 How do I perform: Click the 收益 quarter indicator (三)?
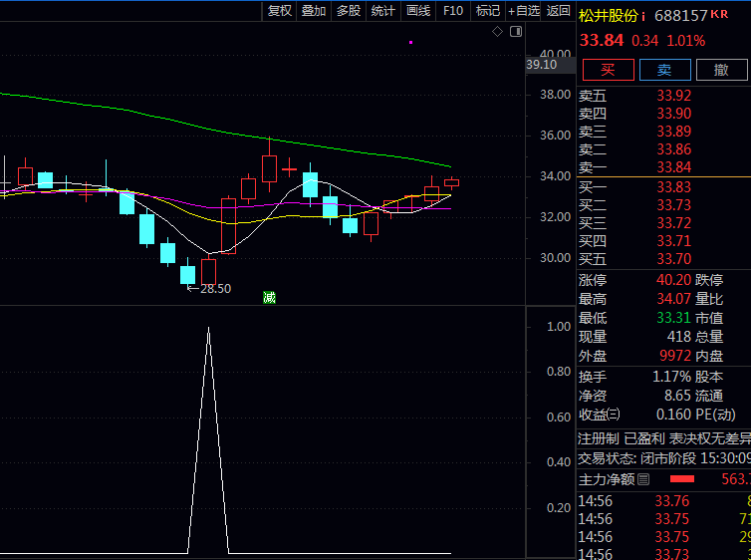coord(614,415)
